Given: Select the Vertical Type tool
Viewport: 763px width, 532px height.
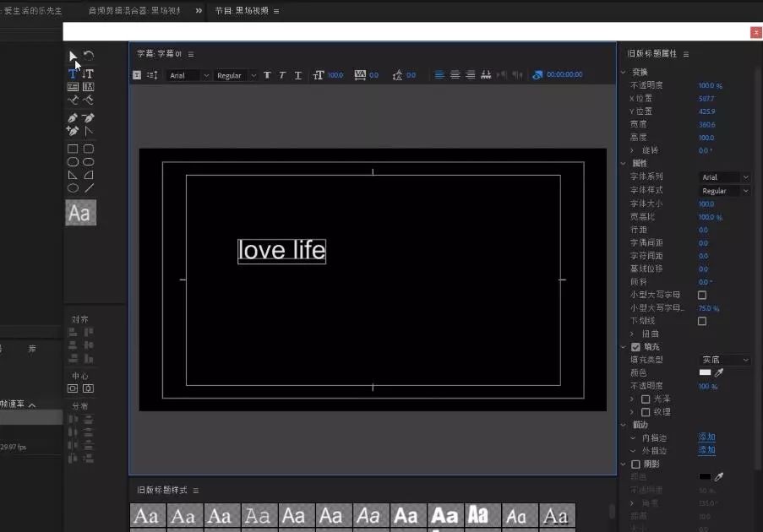Looking at the screenshot, I should (x=88, y=74).
